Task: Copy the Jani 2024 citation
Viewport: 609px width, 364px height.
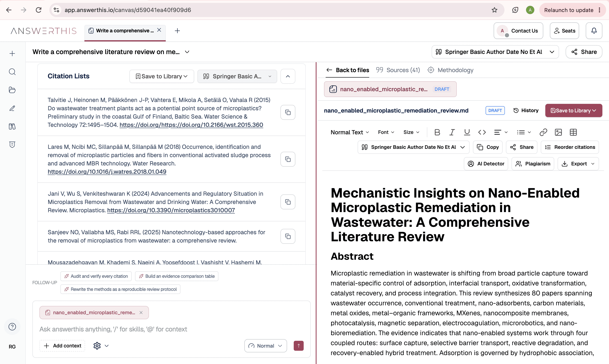Action: pos(288,202)
